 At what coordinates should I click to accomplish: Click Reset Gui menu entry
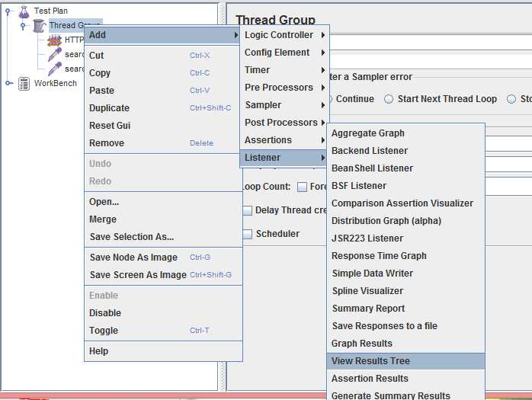coord(162,126)
